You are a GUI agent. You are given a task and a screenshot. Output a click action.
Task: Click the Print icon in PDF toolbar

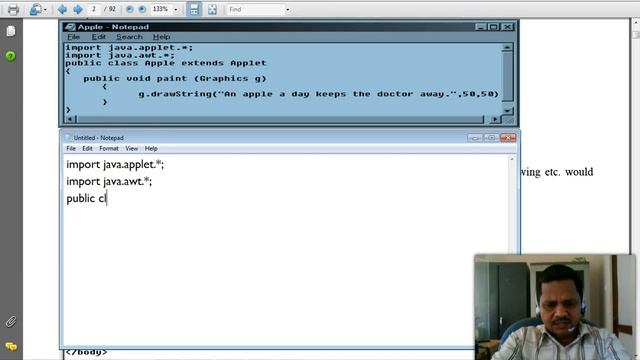pyautogui.click(x=13, y=9)
